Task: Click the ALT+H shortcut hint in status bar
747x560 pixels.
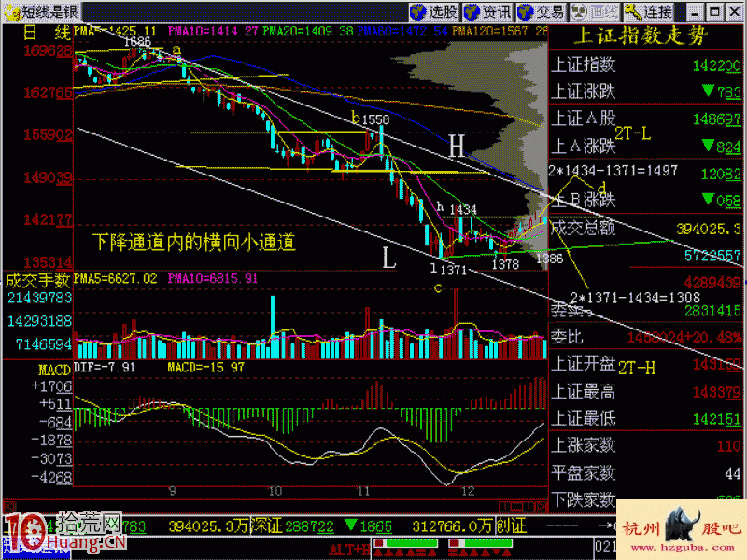Action: (348, 550)
